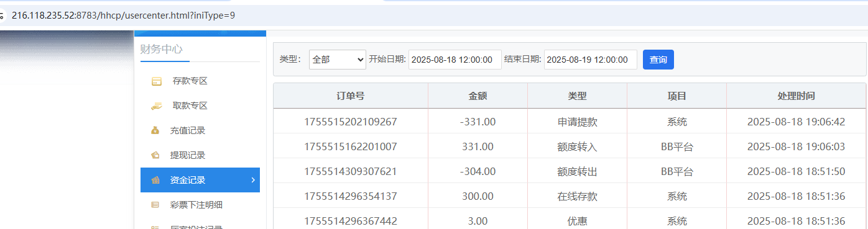Click the 类型 column header
Viewport: 868px width, 229px height.
click(577, 96)
